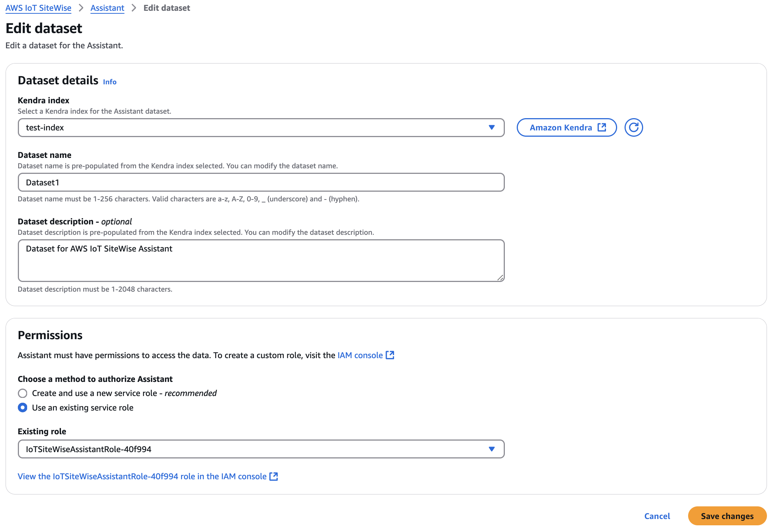Click inside the Dataset name field
This screenshot has width=774, height=532.
coord(260,182)
